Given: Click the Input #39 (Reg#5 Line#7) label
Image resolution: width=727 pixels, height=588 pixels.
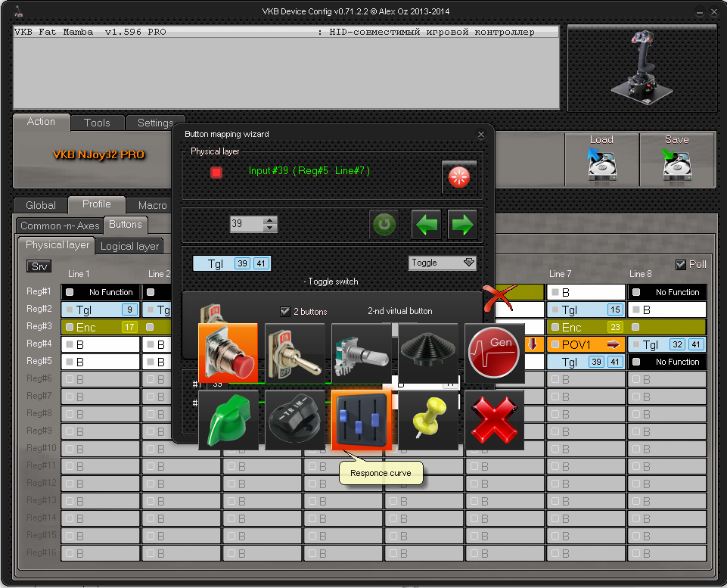Looking at the screenshot, I should pos(309,171).
